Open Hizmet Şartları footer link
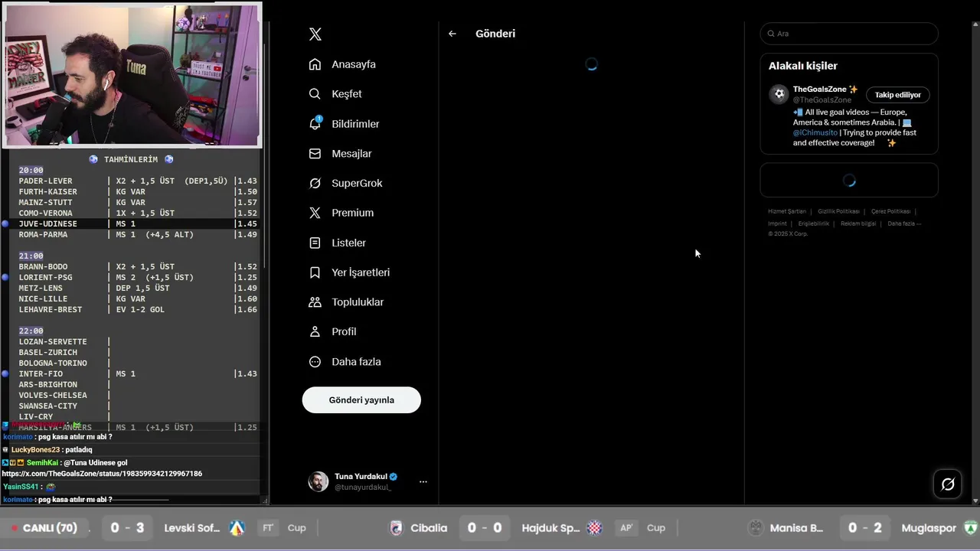 tap(787, 211)
